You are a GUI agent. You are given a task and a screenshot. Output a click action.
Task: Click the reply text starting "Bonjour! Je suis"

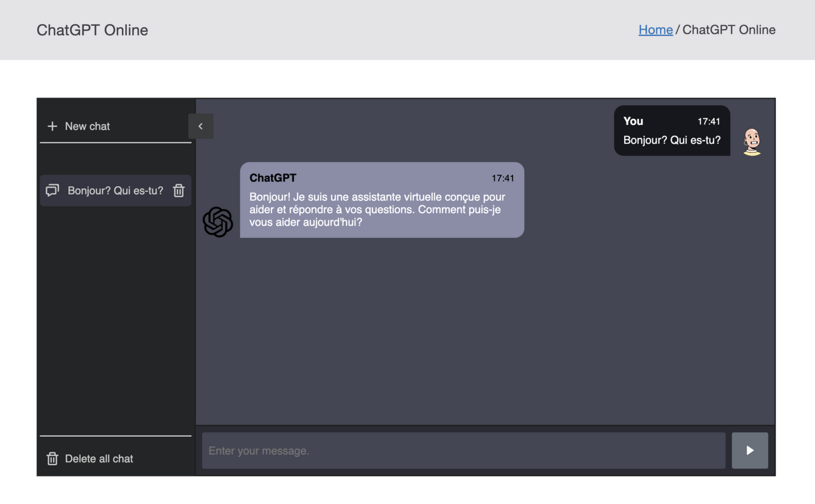coord(377,210)
